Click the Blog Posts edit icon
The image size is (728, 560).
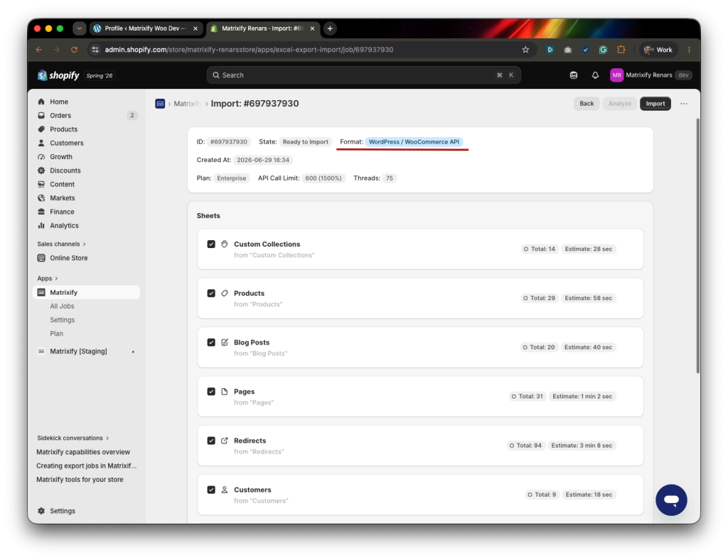[x=225, y=343]
